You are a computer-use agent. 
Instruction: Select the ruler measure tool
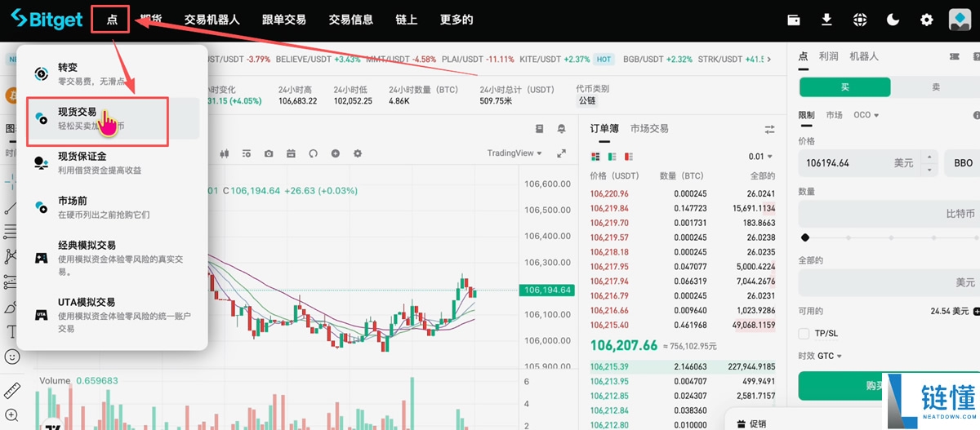click(x=11, y=389)
